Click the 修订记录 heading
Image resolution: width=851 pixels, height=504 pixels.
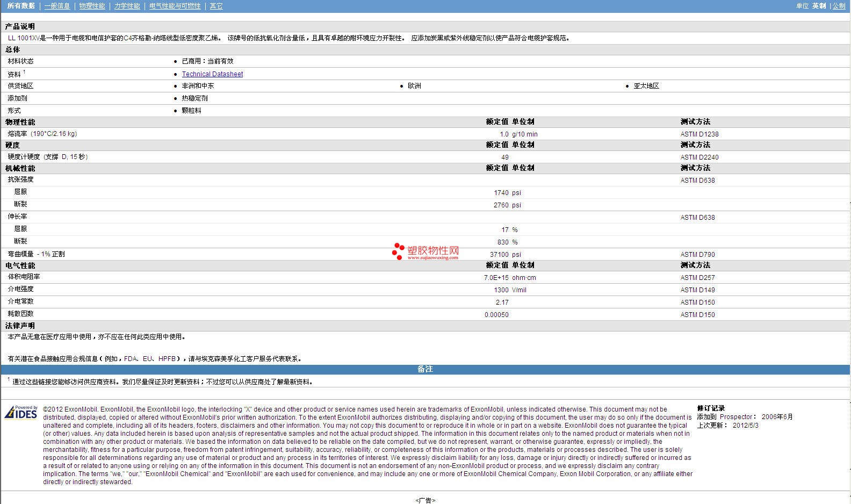pos(711,408)
